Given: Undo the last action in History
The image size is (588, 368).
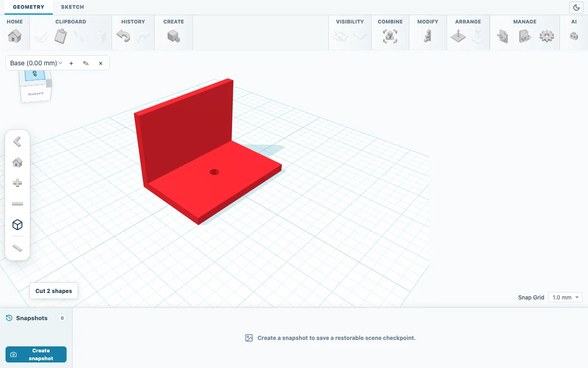Looking at the screenshot, I should 123,36.
